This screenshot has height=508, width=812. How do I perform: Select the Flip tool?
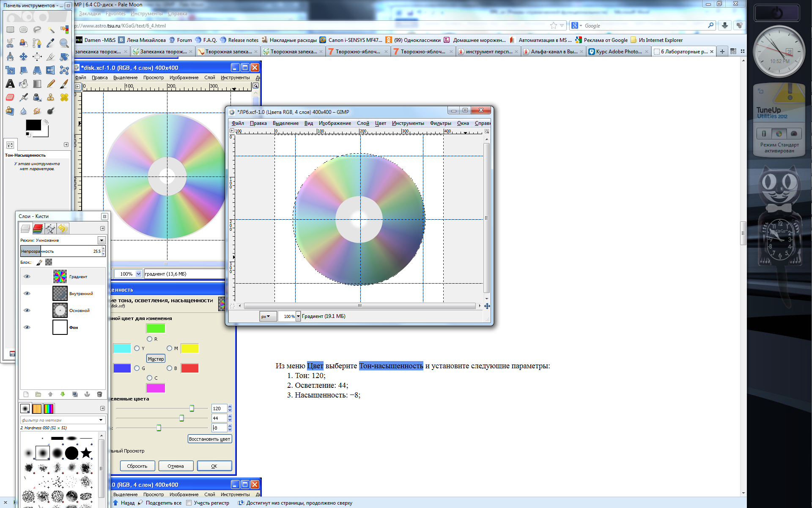[51, 70]
